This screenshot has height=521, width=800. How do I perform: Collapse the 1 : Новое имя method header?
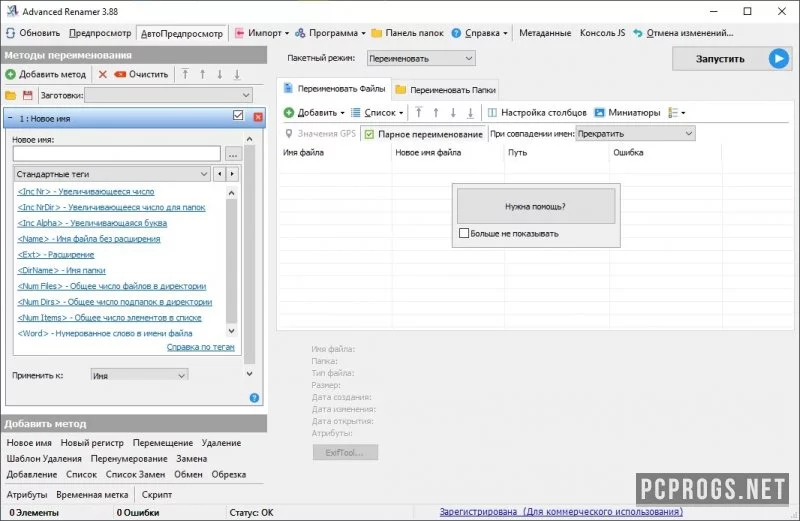coord(10,118)
